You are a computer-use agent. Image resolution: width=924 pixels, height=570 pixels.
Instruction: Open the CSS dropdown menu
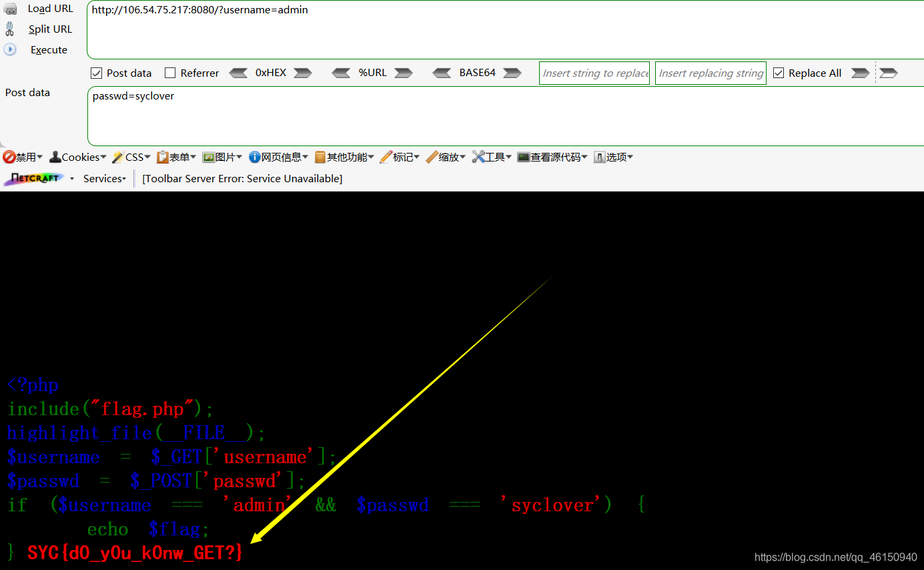[131, 157]
